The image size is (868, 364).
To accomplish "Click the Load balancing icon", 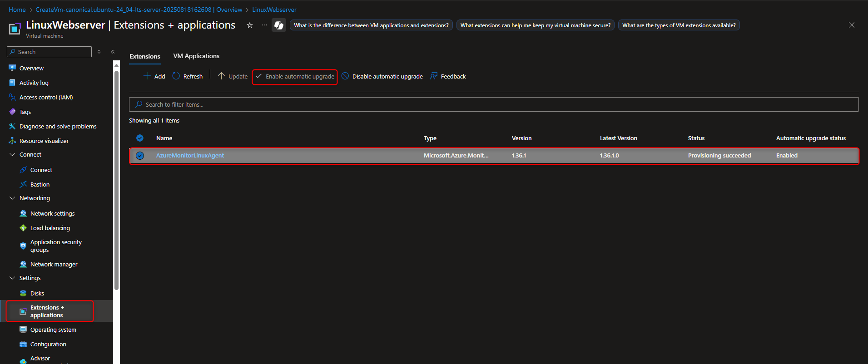I will (23, 228).
